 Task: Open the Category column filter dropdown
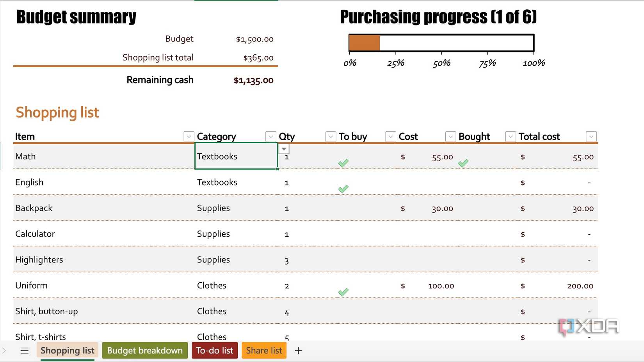tap(270, 136)
